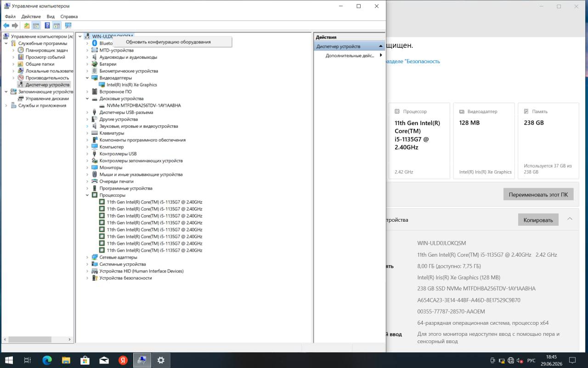Click the Диспетчер устройств header in Действия pane
Image resolution: width=588 pixels, height=368 pixels.
tap(349, 46)
